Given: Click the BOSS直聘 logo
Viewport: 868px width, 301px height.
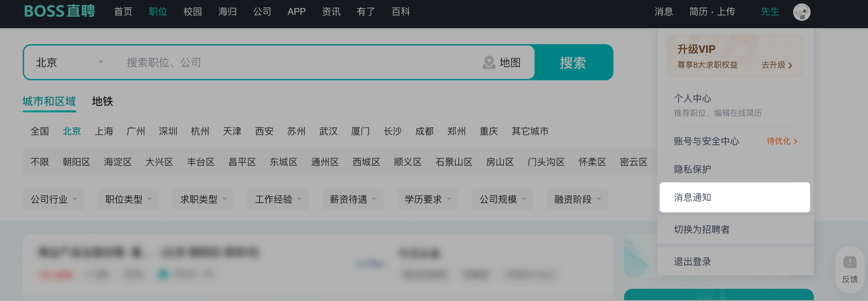Looking at the screenshot, I should tap(59, 11).
